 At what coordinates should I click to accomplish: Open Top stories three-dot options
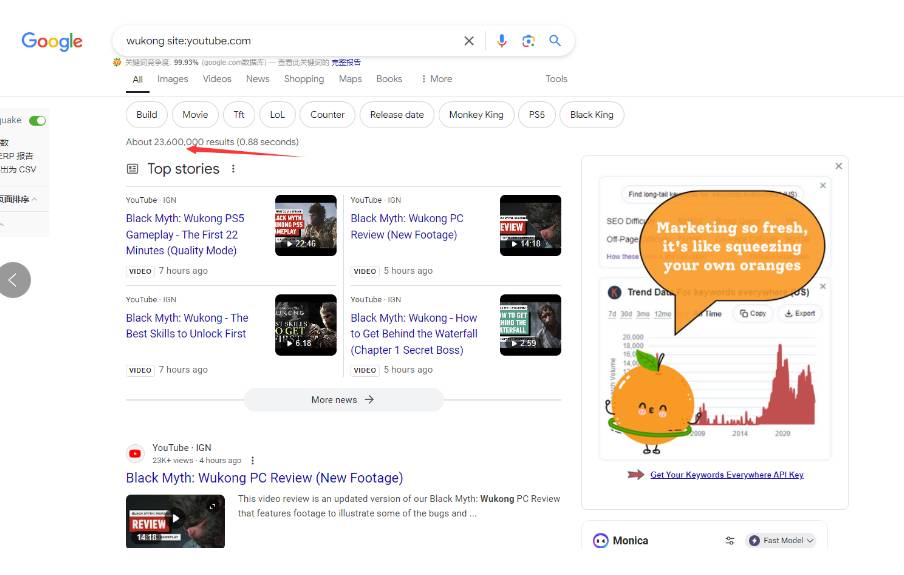click(234, 169)
